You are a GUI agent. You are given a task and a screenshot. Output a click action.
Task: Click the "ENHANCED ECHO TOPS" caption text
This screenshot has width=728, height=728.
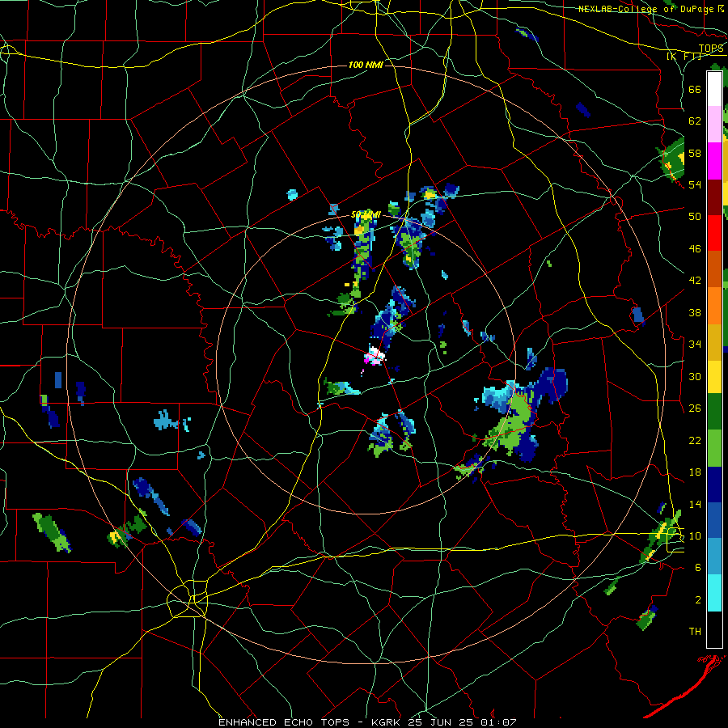[284, 722]
